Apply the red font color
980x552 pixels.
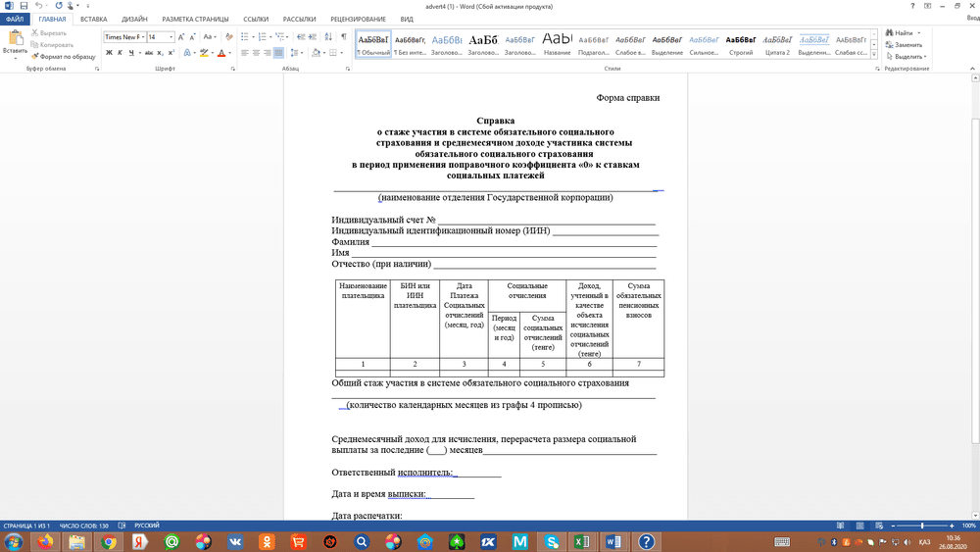(221, 53)
